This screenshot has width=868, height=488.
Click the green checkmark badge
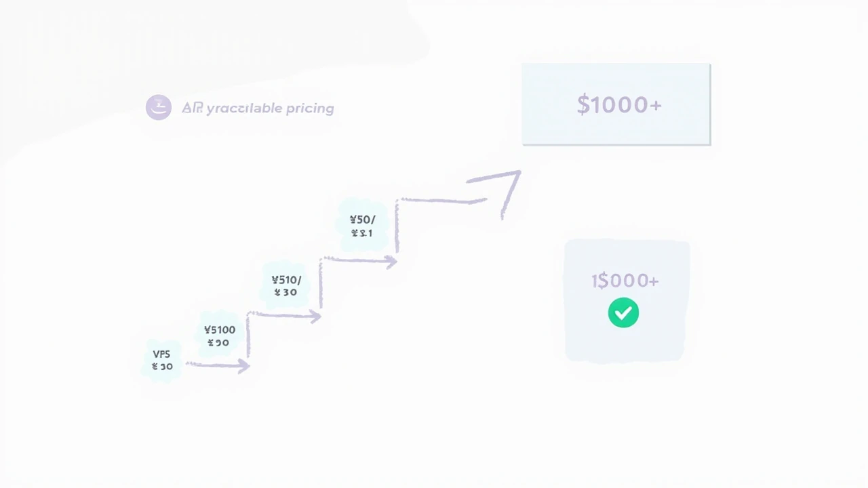point(623,313)
